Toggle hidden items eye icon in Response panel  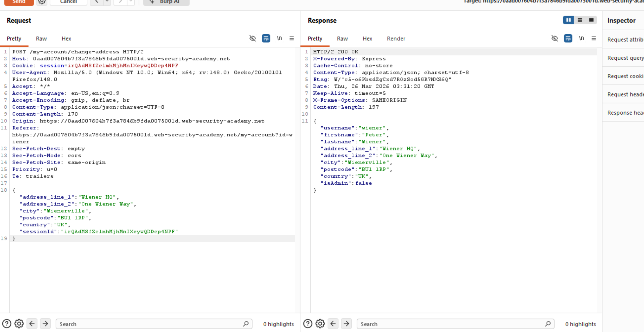pos(555,39)
